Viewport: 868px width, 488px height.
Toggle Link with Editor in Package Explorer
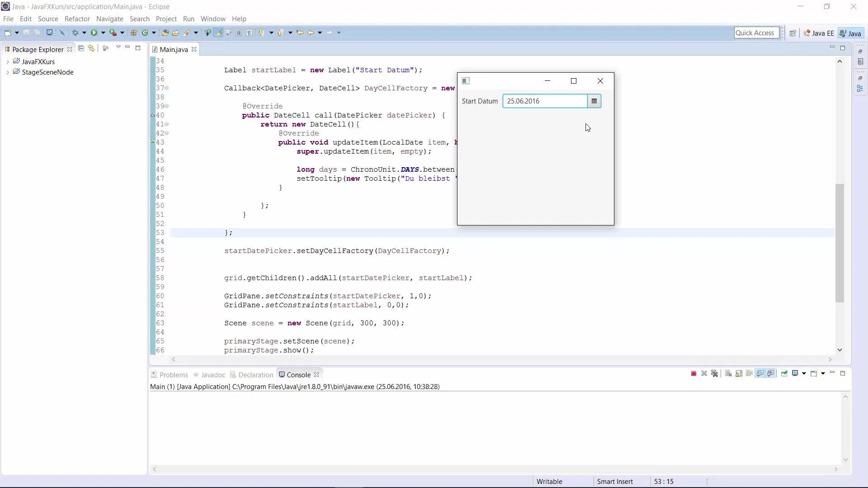(x=91, y=48)
